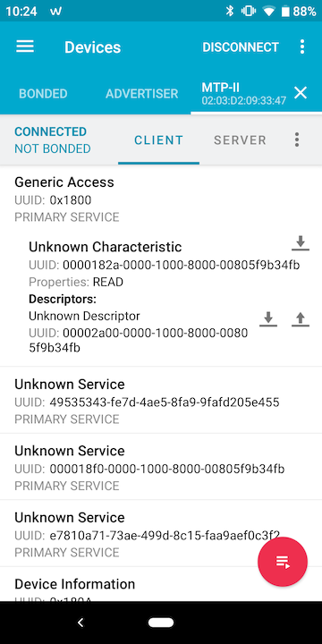Switch to the SERVER tab
Viewport: 322px width, 644px height.
tap(241, 140)
